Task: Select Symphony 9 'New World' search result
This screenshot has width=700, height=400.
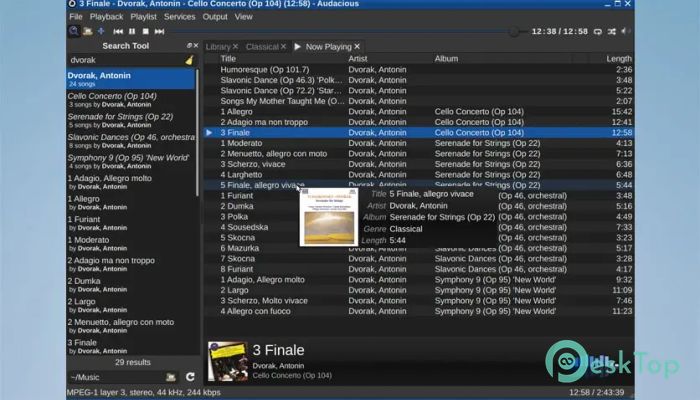Action: pyautogui.click(x=131, y=161)
